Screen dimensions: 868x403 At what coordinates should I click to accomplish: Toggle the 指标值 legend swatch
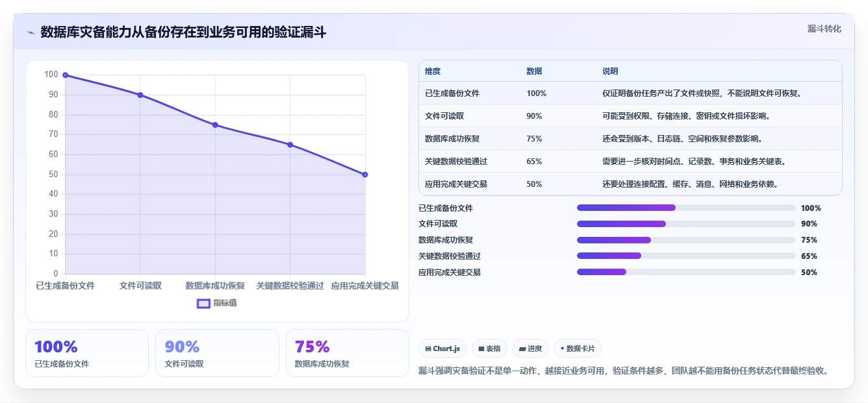click(203, 303)
